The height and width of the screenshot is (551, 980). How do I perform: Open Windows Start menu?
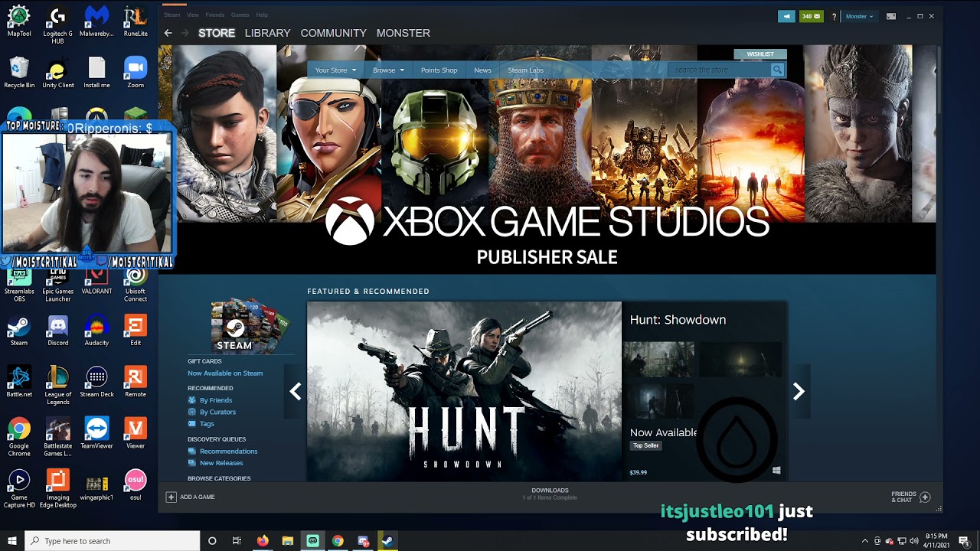tap(12, 541)
